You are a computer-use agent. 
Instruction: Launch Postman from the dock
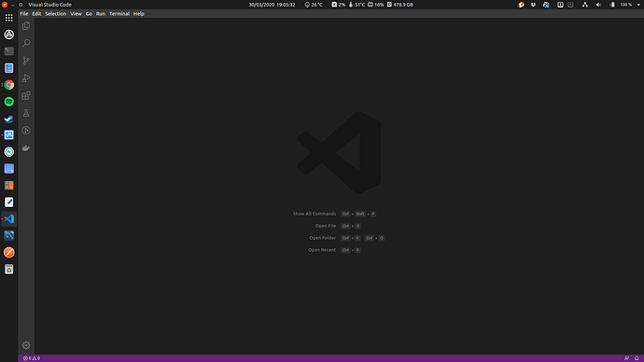9,253
